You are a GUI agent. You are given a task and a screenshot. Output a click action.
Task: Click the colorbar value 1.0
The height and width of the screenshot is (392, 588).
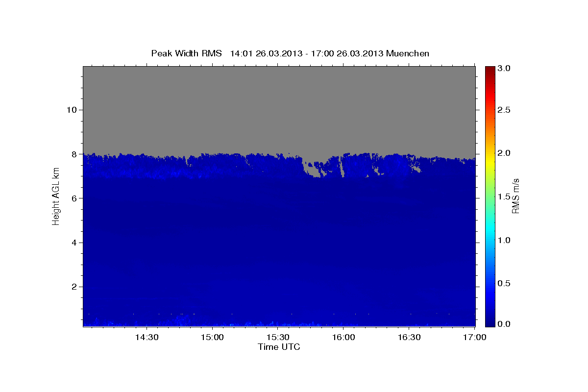pyautogui.click(x=505, y=240)
